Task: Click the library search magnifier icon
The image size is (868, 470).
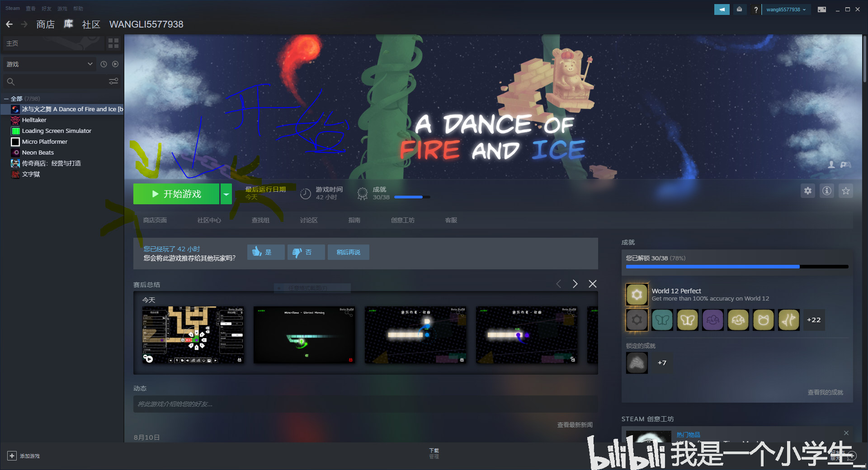Action: point(11,82)
